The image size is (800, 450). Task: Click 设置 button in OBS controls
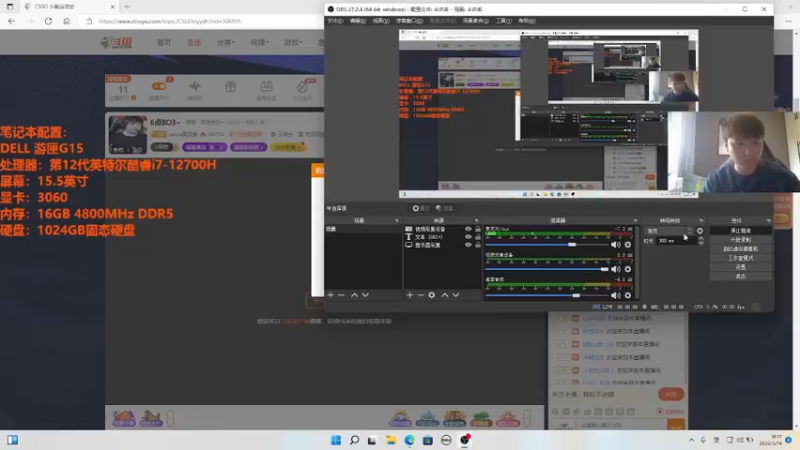coord(740,267)
